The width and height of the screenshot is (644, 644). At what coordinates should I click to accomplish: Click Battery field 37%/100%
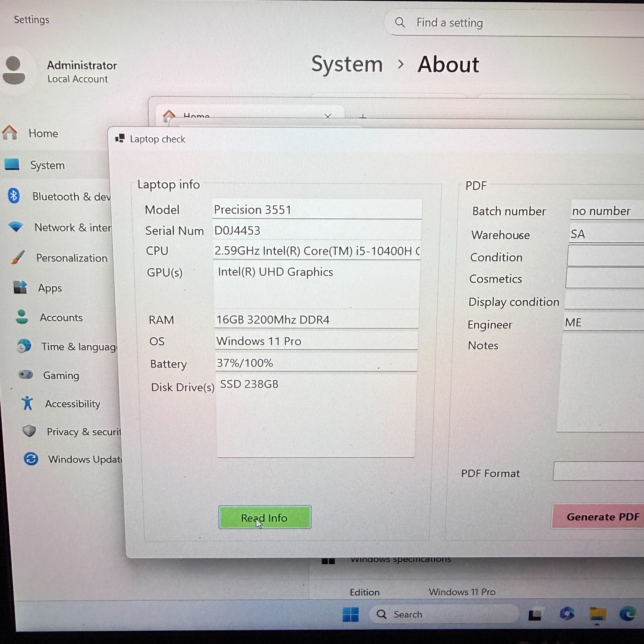[x=316, y=362]
